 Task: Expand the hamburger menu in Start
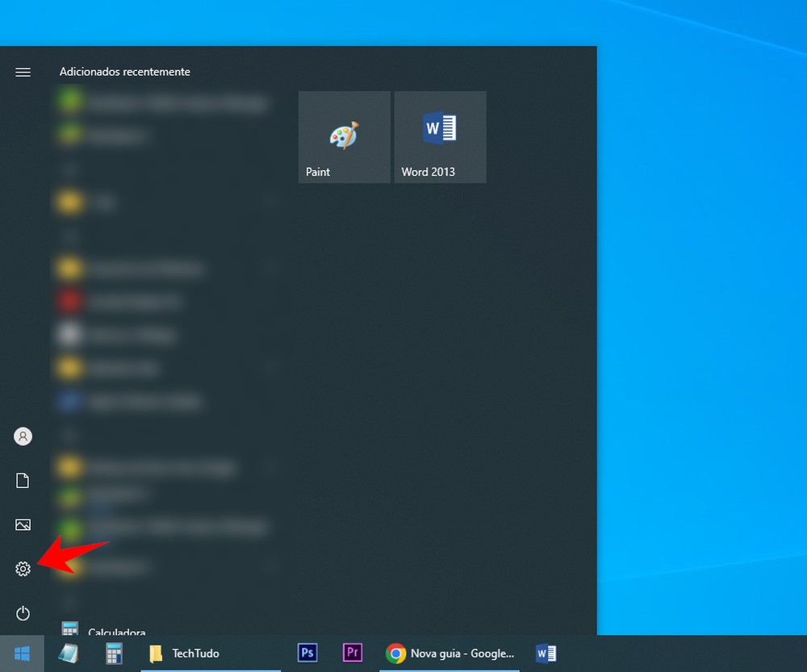point(23,72)
